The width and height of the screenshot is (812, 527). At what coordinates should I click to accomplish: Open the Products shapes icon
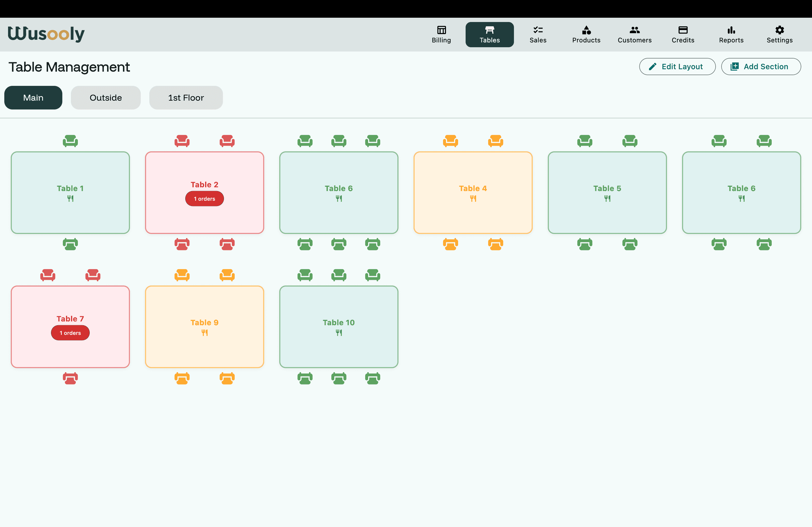[586, 30]
